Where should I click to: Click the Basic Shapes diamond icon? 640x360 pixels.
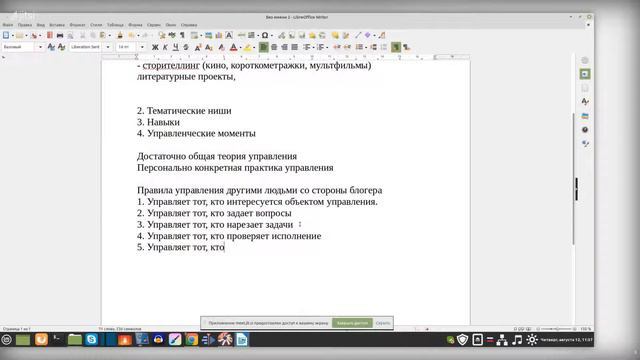[x=368, y=36]
